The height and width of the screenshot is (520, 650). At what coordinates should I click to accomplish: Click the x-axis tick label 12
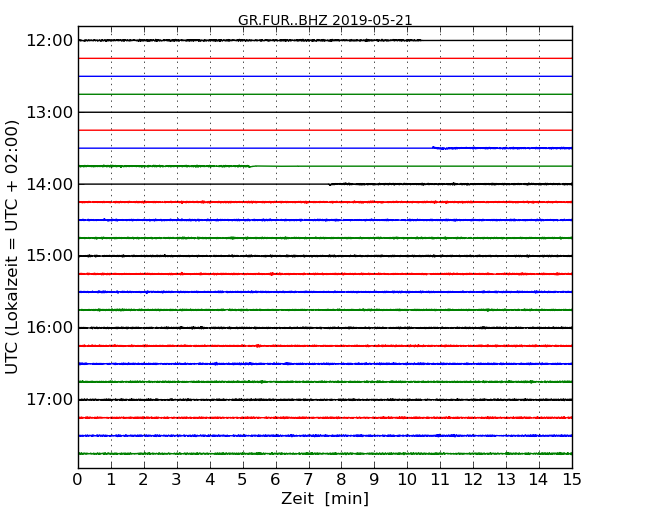473,480
